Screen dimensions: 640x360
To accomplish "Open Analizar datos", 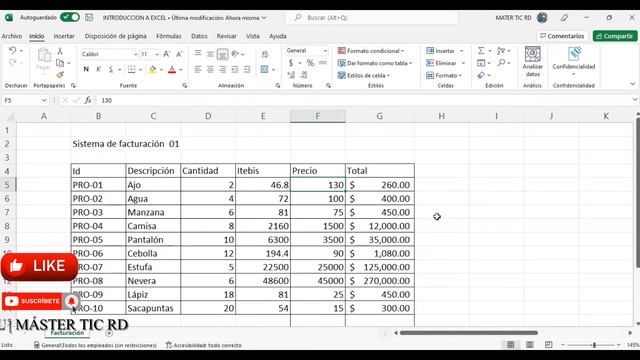I will pyautogui.click(x=533, y=62).
